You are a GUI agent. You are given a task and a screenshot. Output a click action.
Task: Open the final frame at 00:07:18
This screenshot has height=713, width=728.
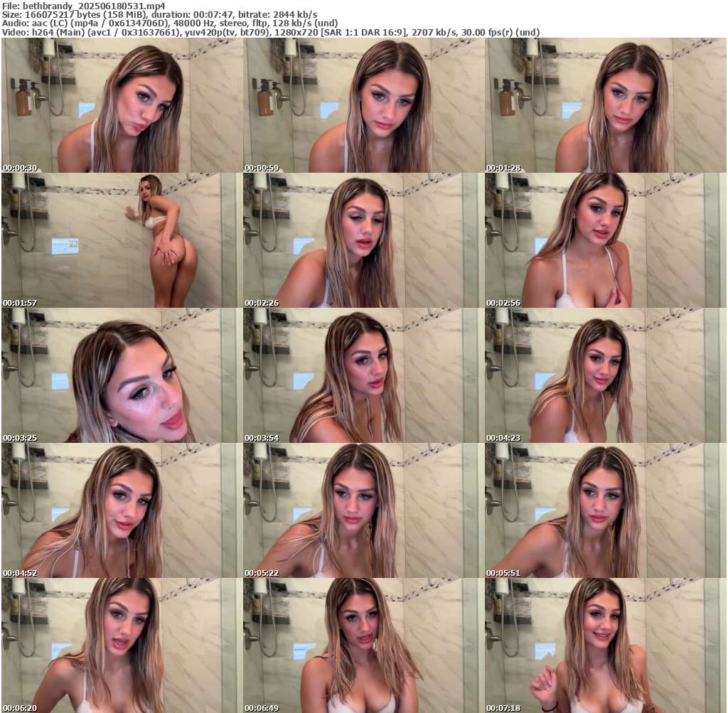[x=606, y=645]
